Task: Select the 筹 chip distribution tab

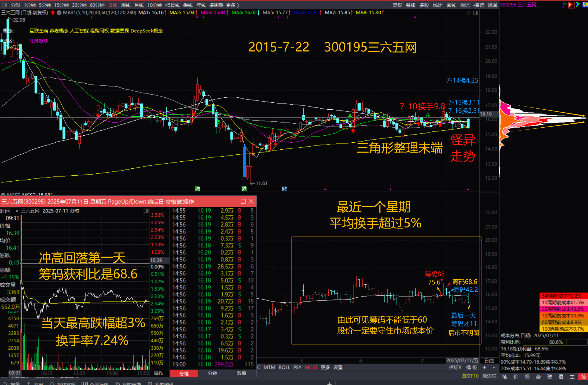Action: click(583, 377)
